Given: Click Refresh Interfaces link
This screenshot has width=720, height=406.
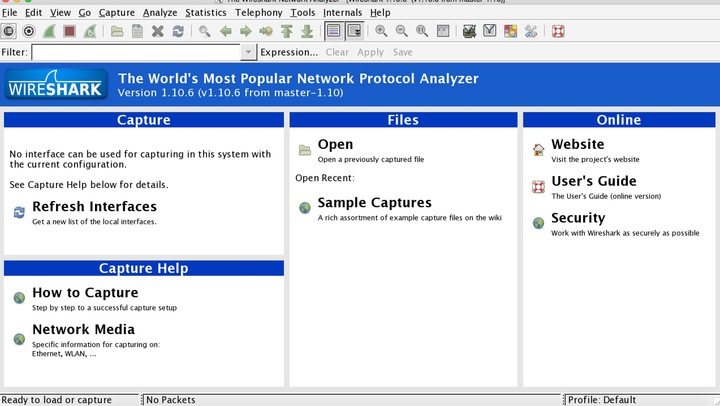Looking at the screenshot, I should [94, 207].
